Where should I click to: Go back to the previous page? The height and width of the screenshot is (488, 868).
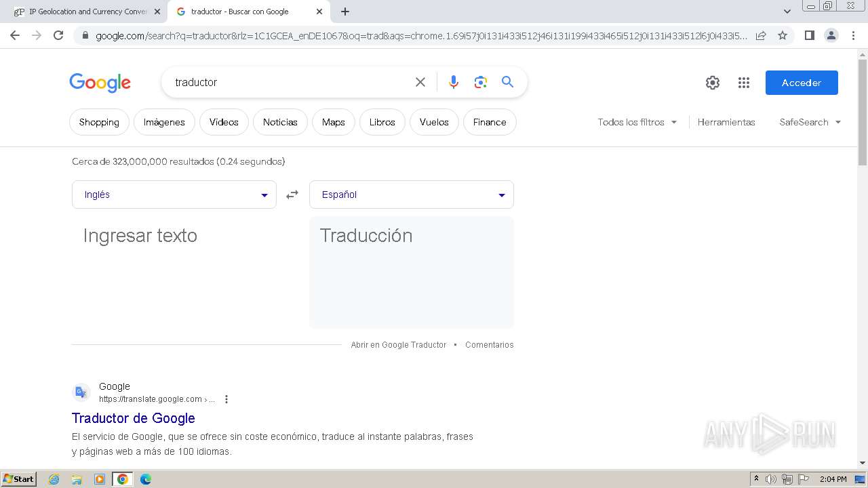(x=15, y=35)
